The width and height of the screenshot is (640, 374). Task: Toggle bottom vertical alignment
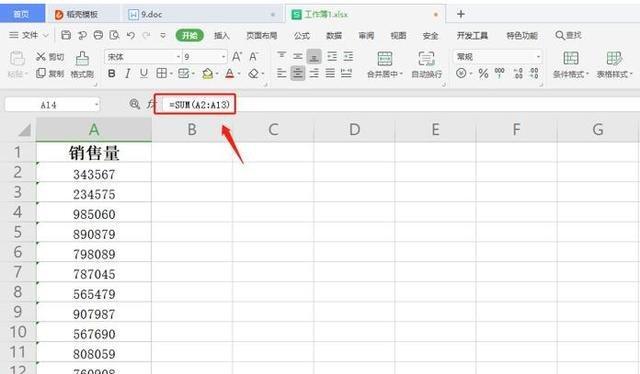click(x=314, y=56)
